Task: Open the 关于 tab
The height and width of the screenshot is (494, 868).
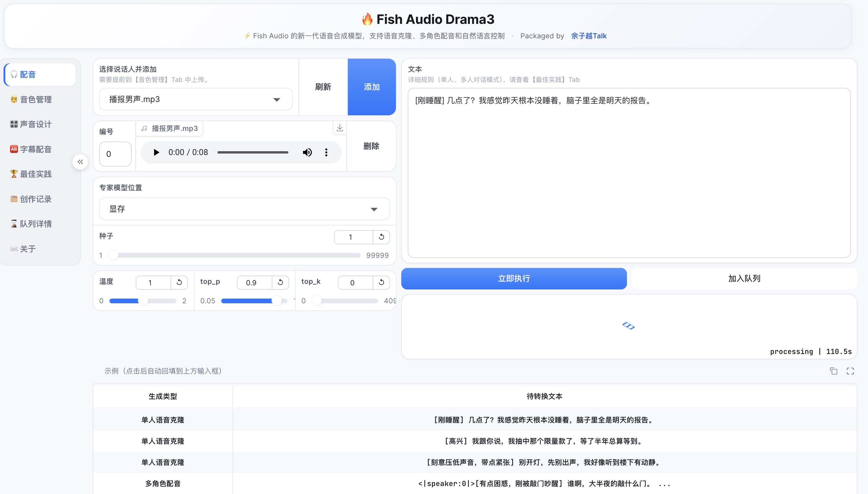Action: coord(40,249)
